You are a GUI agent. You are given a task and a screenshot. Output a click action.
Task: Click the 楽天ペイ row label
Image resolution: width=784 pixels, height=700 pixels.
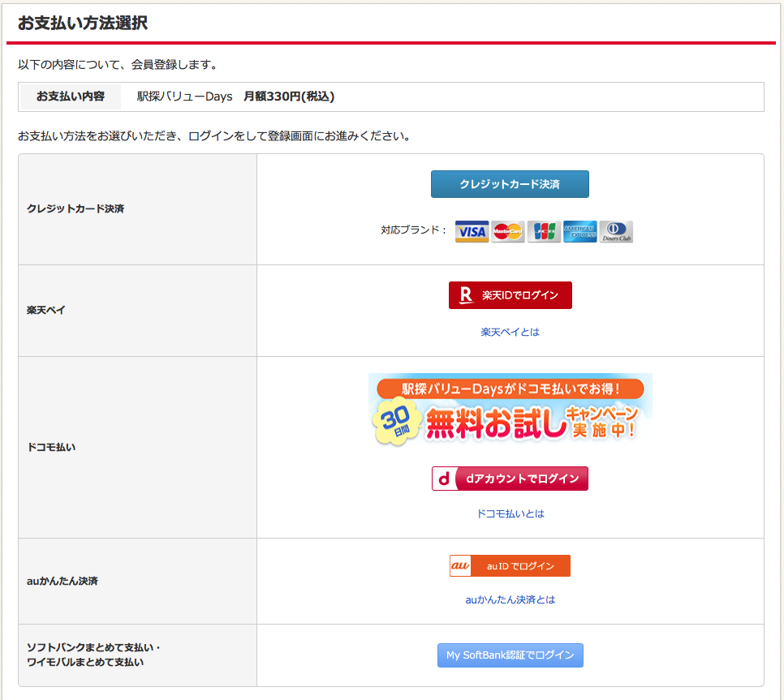pos(46,311)
